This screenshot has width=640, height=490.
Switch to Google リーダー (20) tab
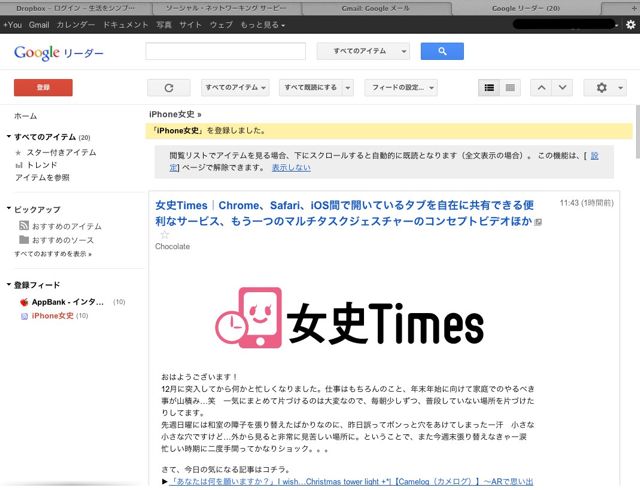click(526, 8)
